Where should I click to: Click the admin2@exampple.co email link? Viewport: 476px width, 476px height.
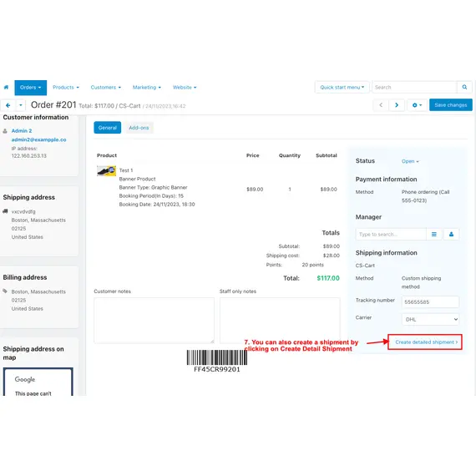(39, 139)
